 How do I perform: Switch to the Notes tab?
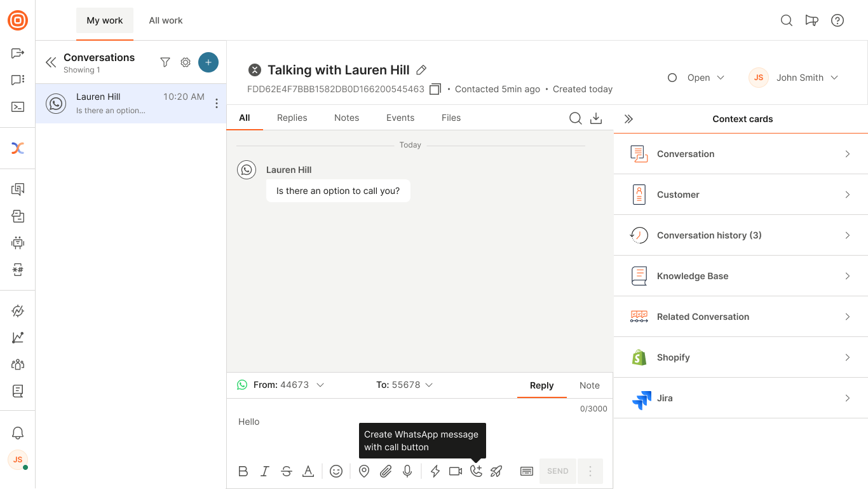point(346,118)
